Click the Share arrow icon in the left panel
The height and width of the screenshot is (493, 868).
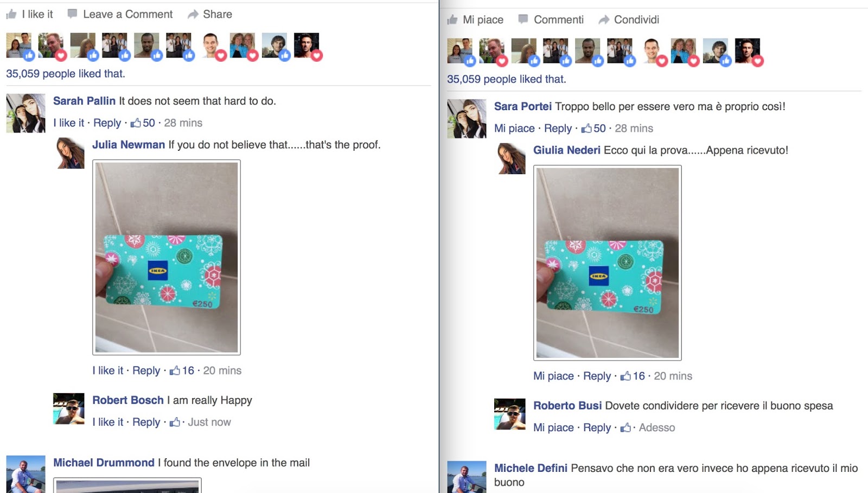pos(193,15)
